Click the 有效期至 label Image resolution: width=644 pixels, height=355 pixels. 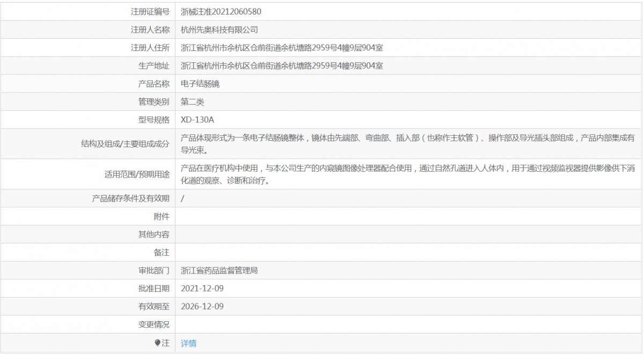[x=154, y=306]
